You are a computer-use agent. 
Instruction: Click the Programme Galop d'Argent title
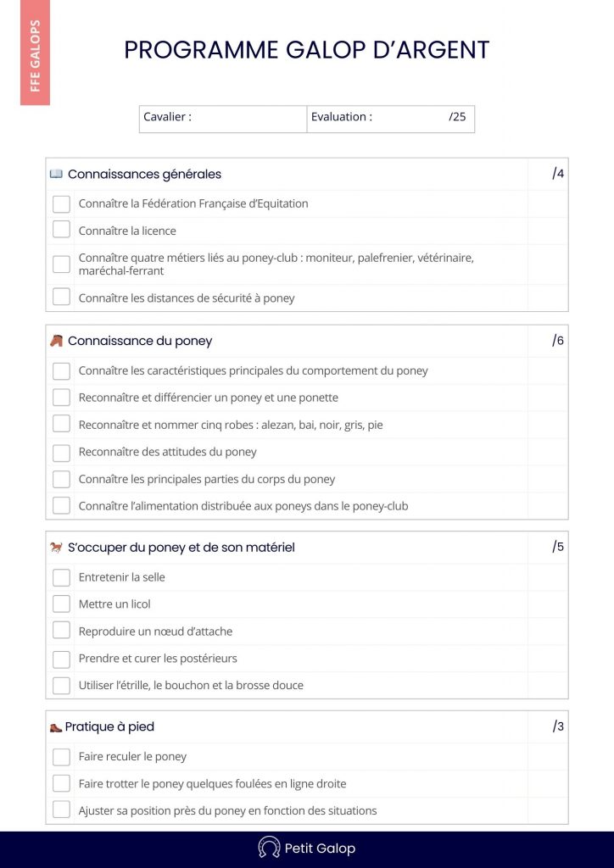coord(306,50)
